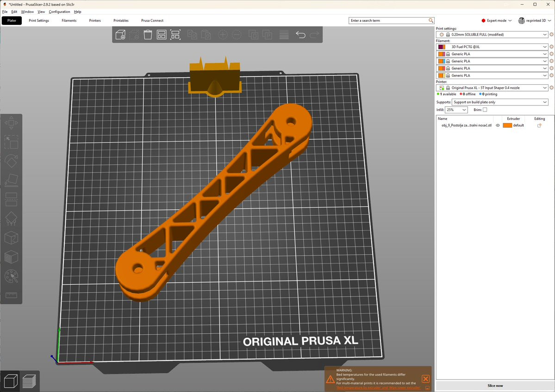The height and width of the screenshot is (392, 555).
Task: Open the Supports dropdown
Action: pyautogui.click(x=500, y=102)
